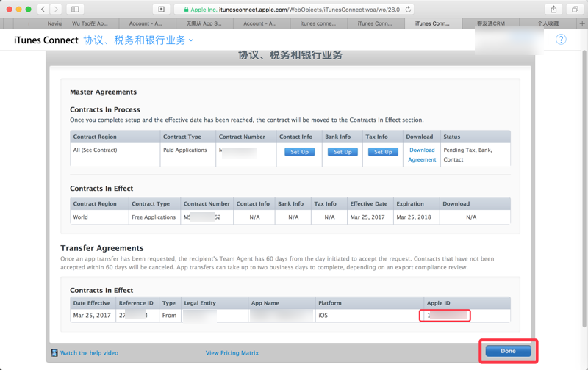
Task: Switch to the 'itunes conne...' tab
Action: click(318, 23)
